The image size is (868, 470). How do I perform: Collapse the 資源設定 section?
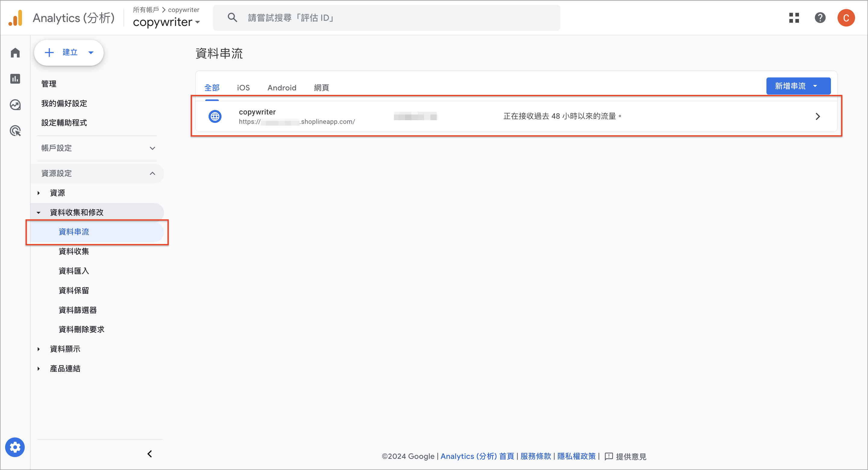[97, 174]
